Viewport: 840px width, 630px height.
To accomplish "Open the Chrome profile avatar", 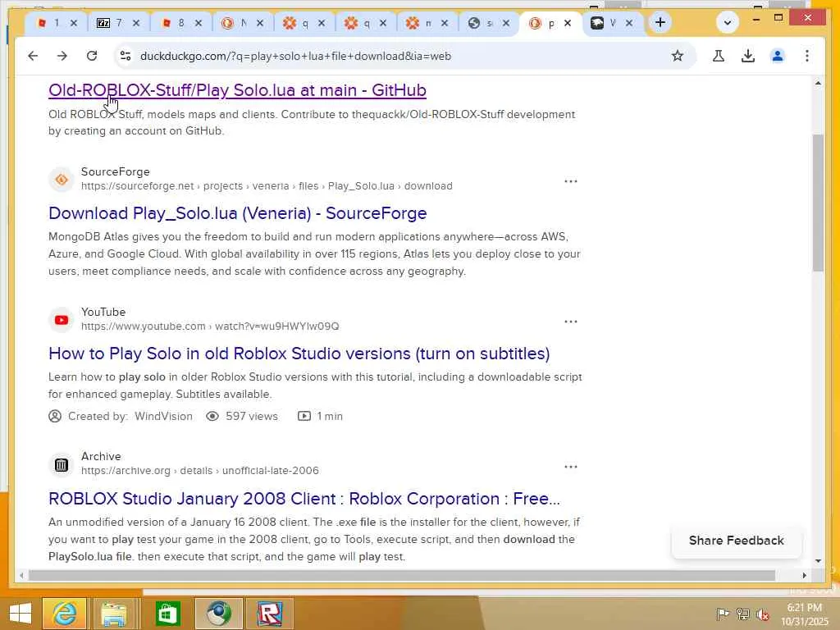I will [x=778, y=56].
